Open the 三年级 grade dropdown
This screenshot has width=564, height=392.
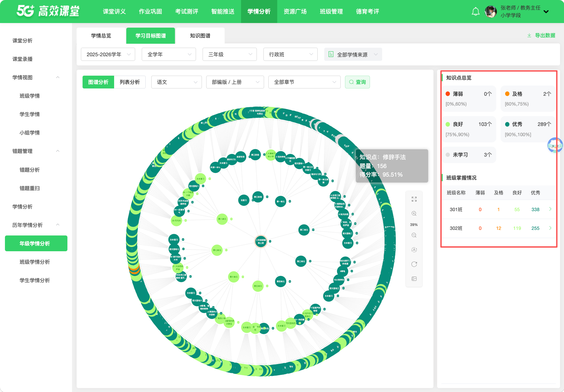tap(230, 54)
